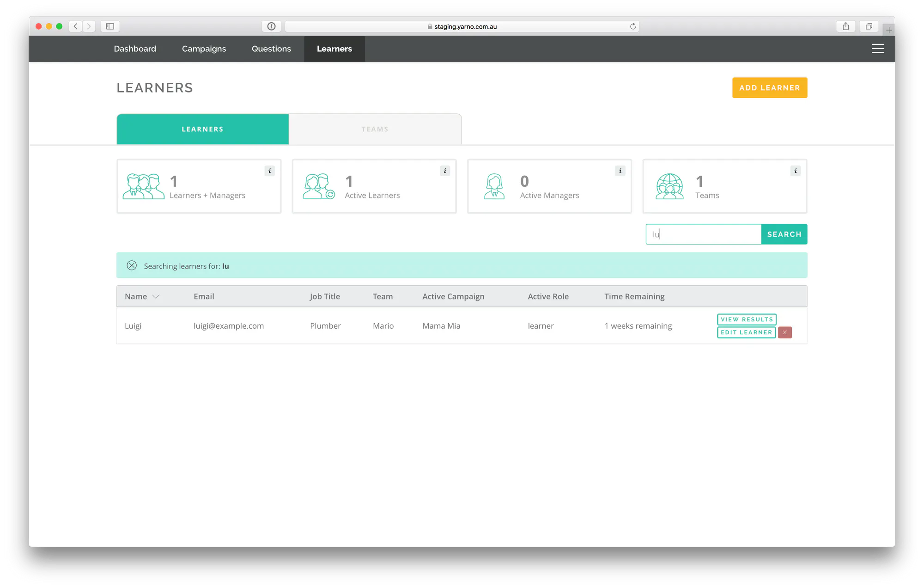The height and width of the screenshot is (588, 924).
Task: Select the Learners tab
Action: (x=203, y=129)
